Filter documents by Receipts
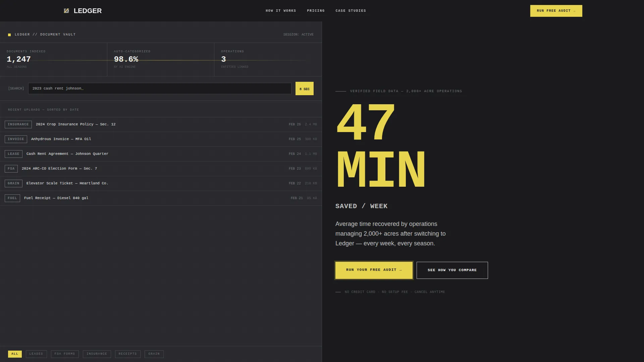644x362 pixels. (127, 354)
